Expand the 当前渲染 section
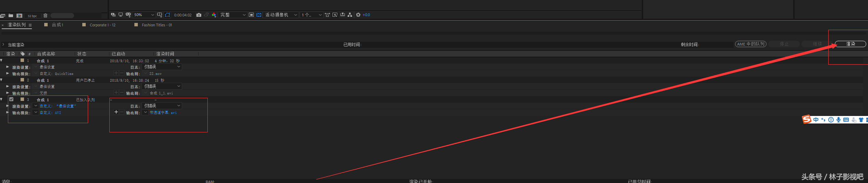868x183 pixels. [3, 44]
